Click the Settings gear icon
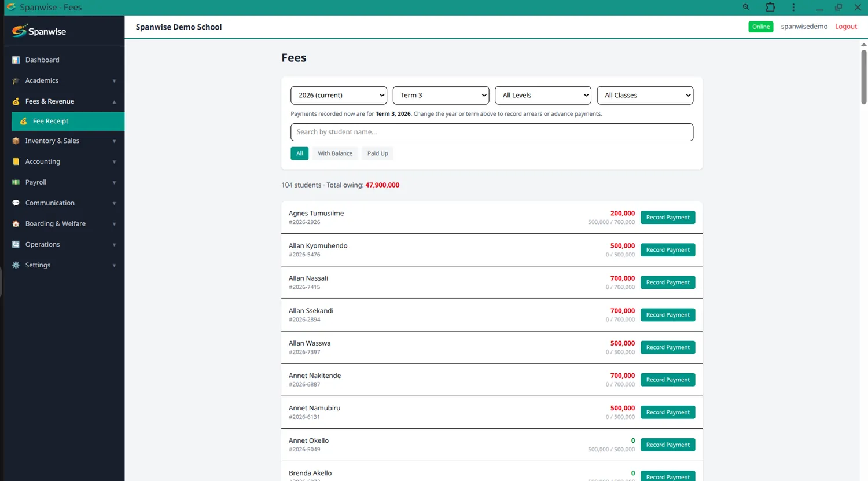This screenshot has height=481, width=868. pos(16,265)
